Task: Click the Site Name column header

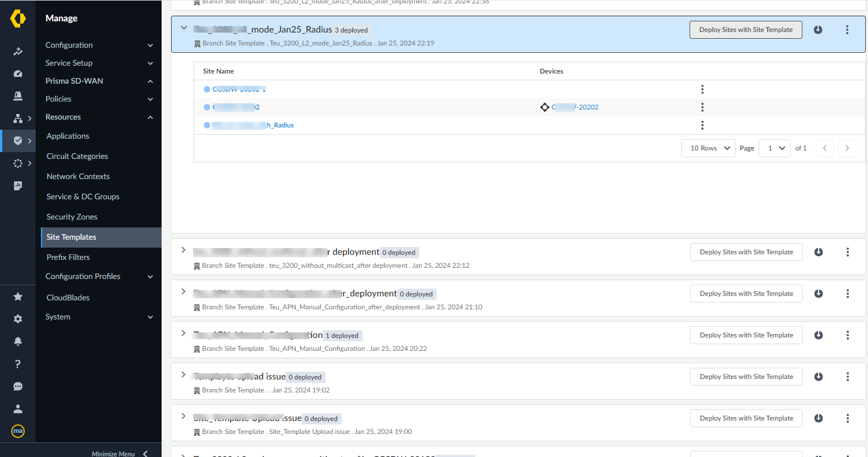Action: [x=218, y=71]
